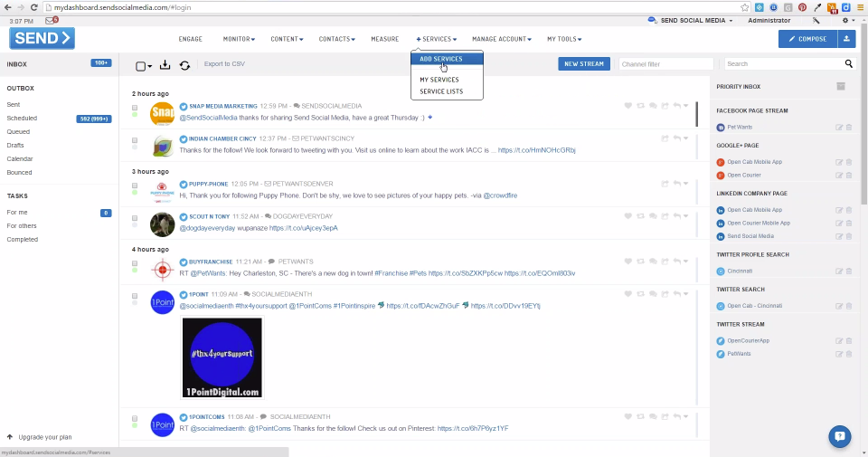Open the help chat bubble icon
Image resolution: width=868 pixels, height=457 pixels.
point(839,436)
